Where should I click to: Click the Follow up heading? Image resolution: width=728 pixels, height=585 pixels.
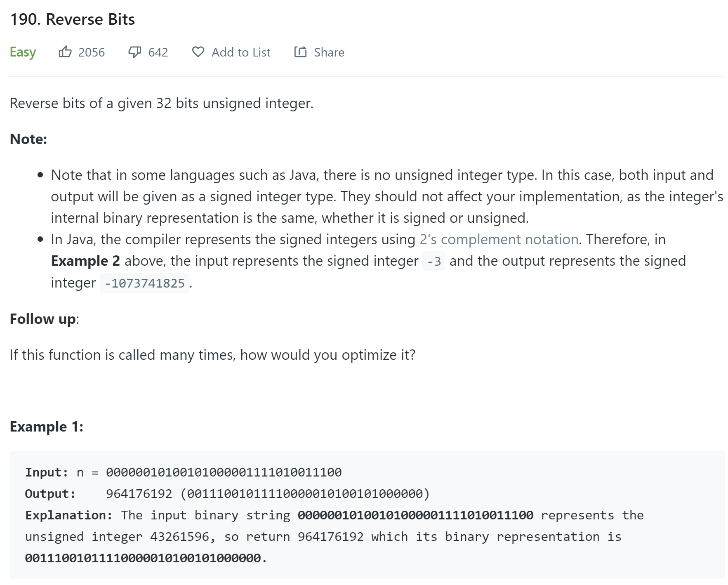pyautogui.click(x=43, y=319)
